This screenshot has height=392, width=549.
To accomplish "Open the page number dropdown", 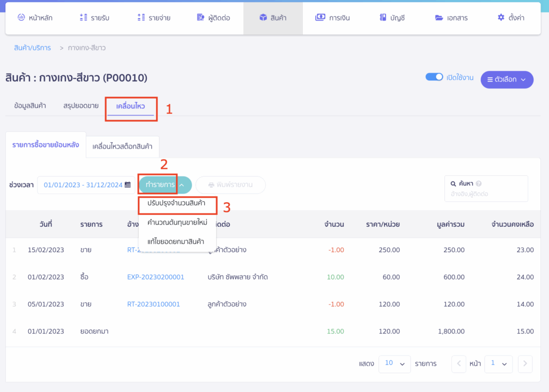I will click(498, 364).
